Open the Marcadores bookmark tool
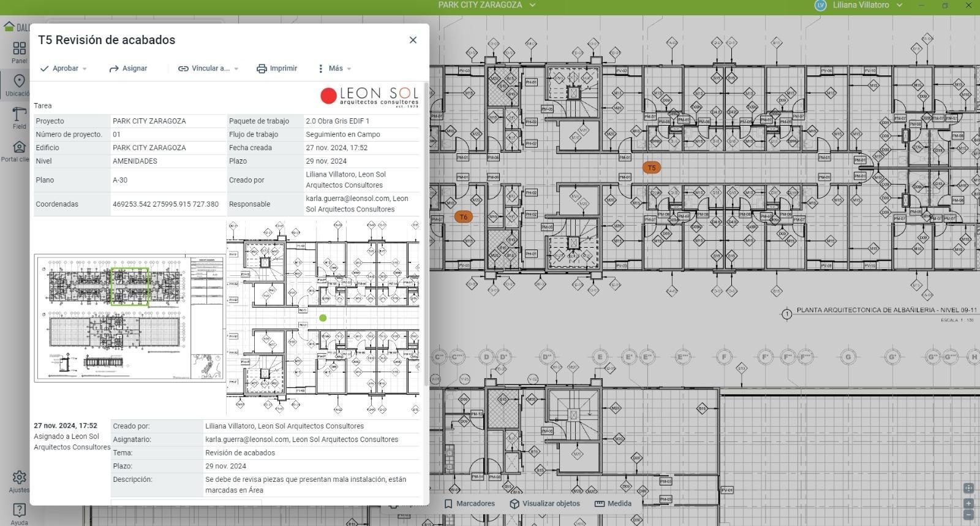 point(470,504)
